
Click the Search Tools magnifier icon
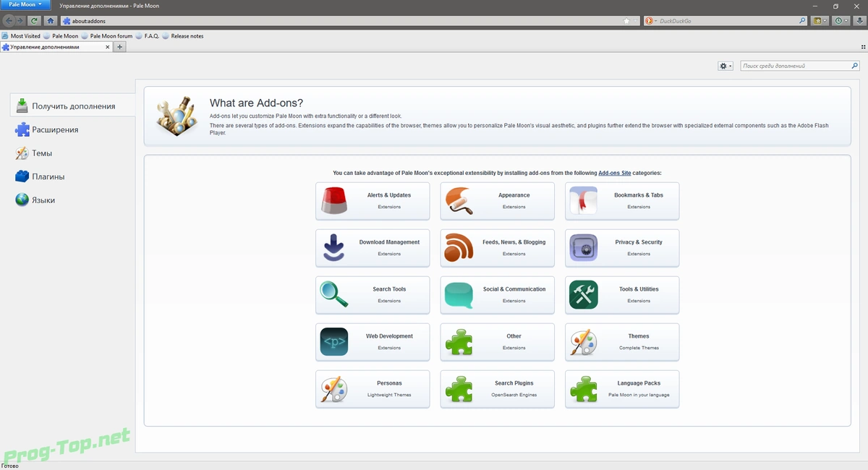click(333, 295)
